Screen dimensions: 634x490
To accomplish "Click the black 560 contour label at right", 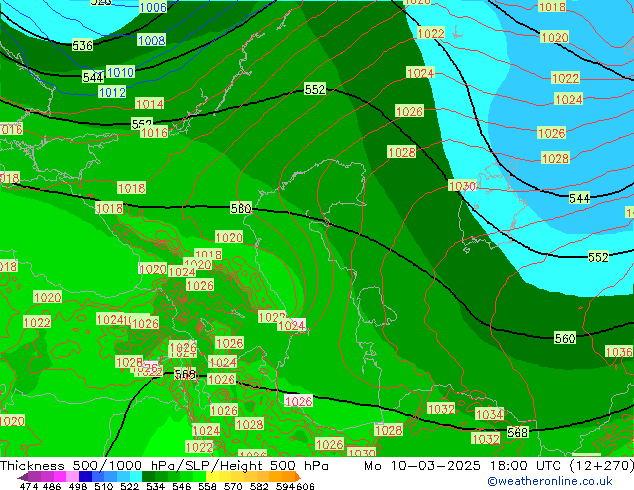I will click(x=564, y=338).
